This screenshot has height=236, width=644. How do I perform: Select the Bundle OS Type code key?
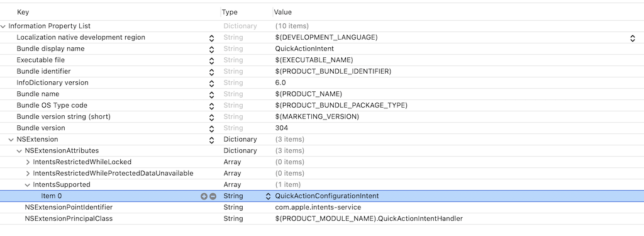coord(52,105)
